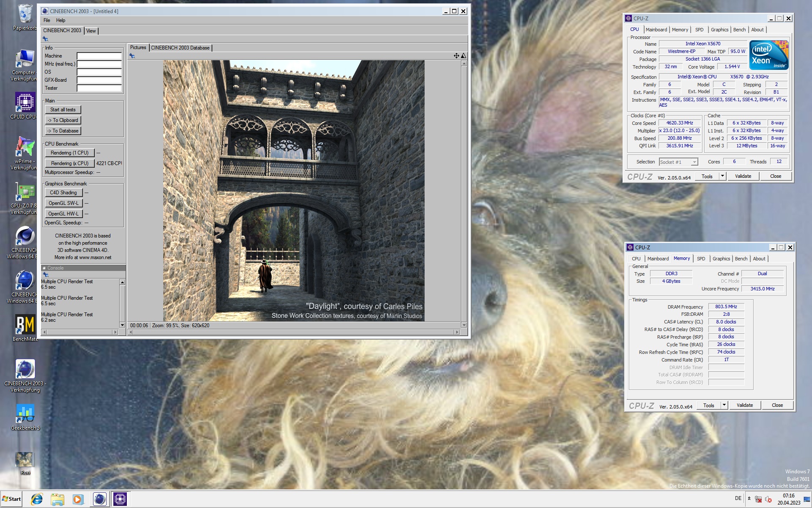Image resolution: width=812 pixels, height=508 pixels.
Task: Click the console scroll up arrow
Action: pyautogui.click(x=122, y=282)
